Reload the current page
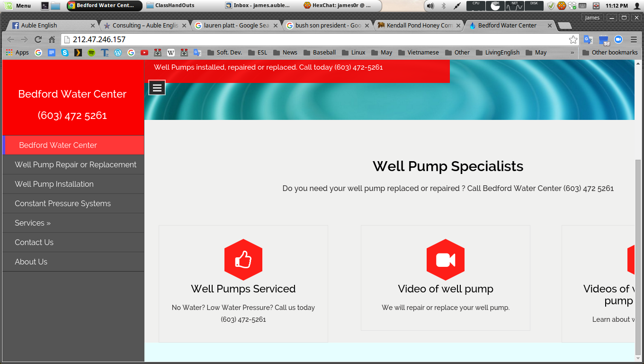Image resolution: width=644 pixels, height=364 pixels. [38, 39]
